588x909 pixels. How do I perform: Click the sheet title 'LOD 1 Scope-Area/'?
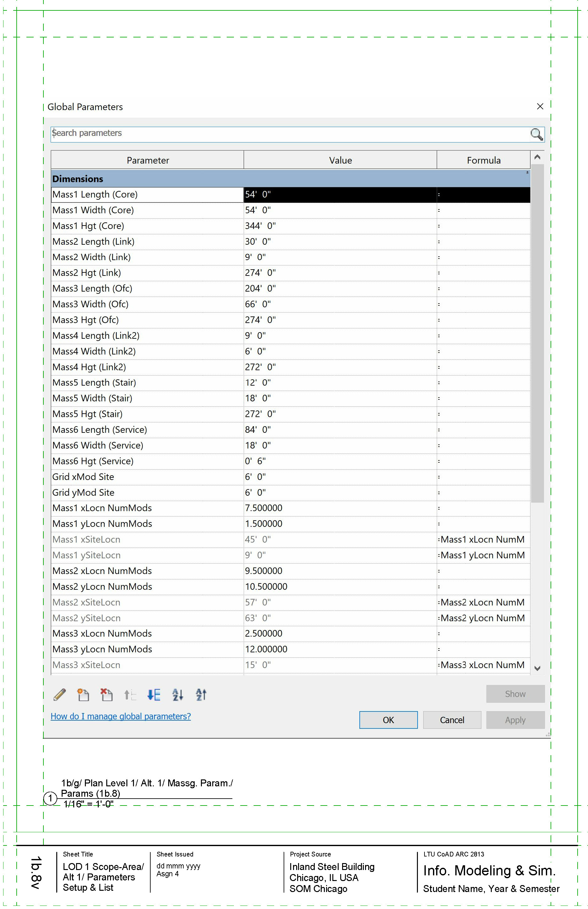103,867
